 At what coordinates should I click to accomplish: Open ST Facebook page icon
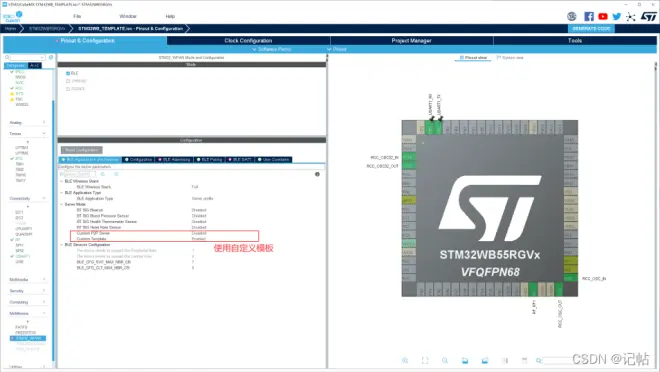pyautogui.click(x=589, y=16)
